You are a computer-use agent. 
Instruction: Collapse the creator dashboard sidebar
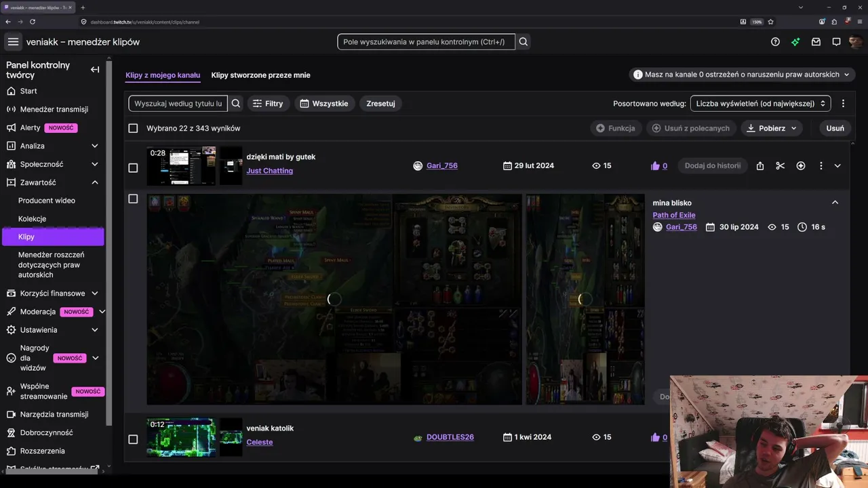pyautogui.click(x=95, y=69)
